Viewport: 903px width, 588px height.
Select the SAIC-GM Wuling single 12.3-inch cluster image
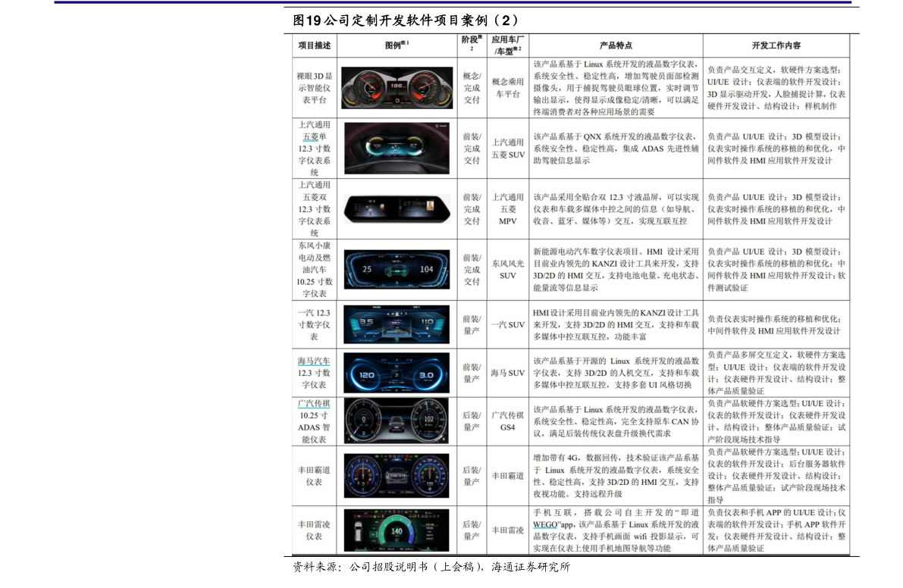[x=397, y=149]
